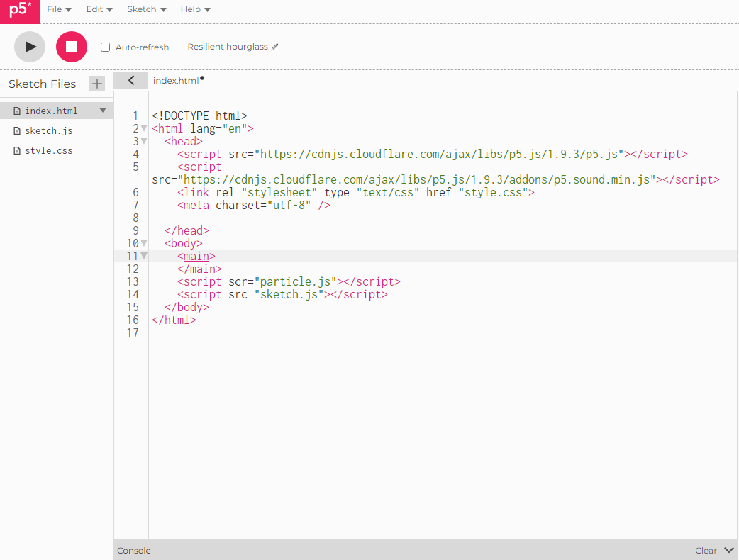Fold the head tag on line 3
The width and height of the screenshot is (739, 560).
pyautogui.click(x=144, y=141)
